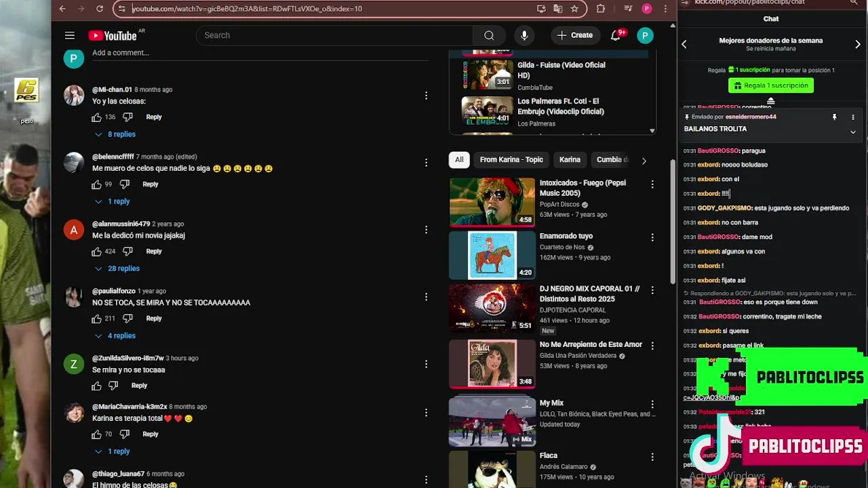The height and width of the screenshot is (488, 868).
Task: Dislike the ZunildaSilvero comment
Action: click(x=113, y=386)
